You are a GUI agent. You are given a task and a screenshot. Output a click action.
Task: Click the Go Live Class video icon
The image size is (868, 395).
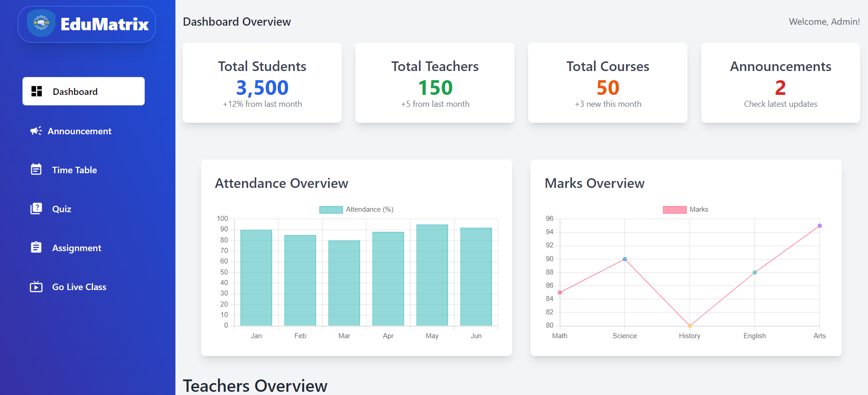coord(36,287)
